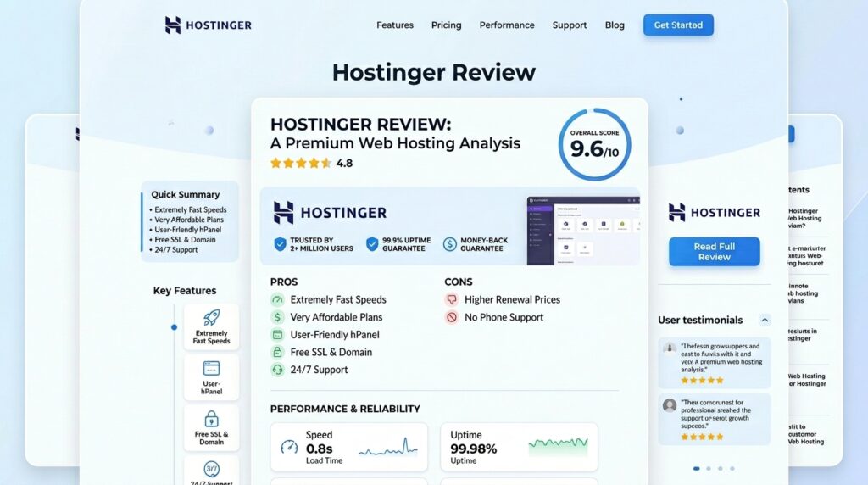Image resolution: width=868 pixels, height=485 pixels.
Task: Click the 'Hostinger Review' page title
Action: point(434,73)
